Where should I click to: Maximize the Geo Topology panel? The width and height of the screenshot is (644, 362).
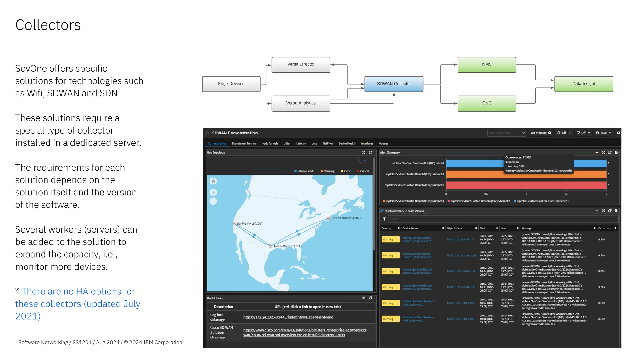pos(364,153)
